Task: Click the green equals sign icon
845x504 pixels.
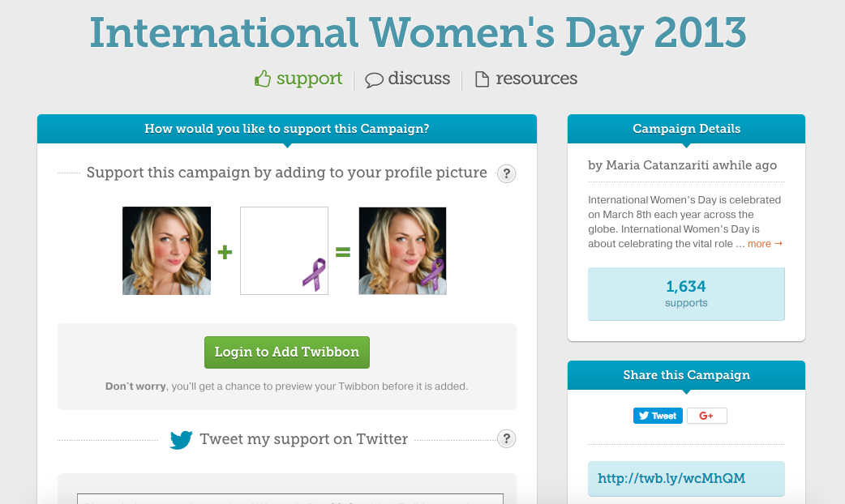Action: (343, 252)
